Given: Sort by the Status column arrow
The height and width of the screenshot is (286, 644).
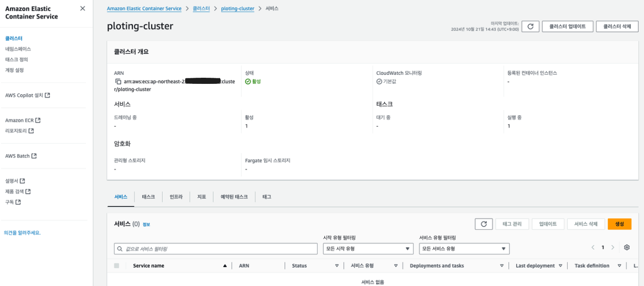Looking at the screenshot, I should pos(337,266).
